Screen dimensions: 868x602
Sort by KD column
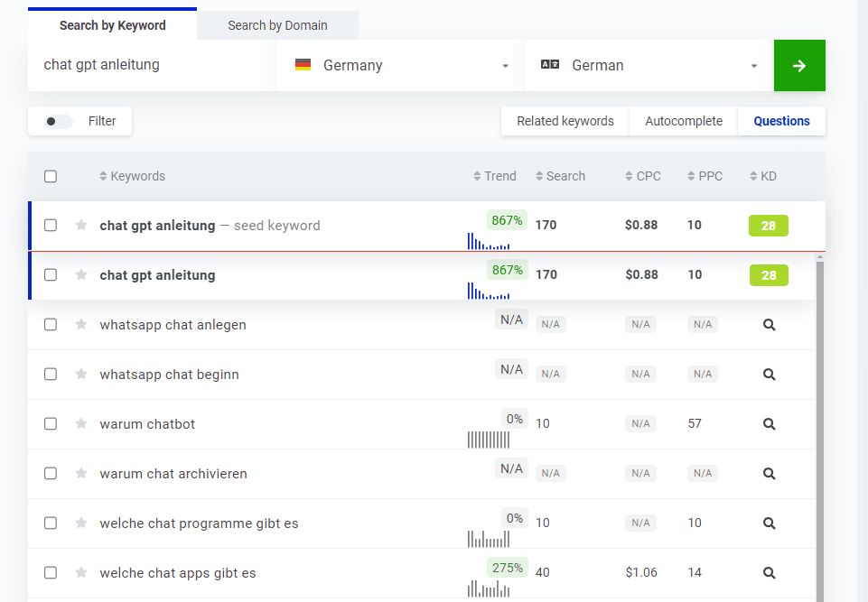pos(763,176)
